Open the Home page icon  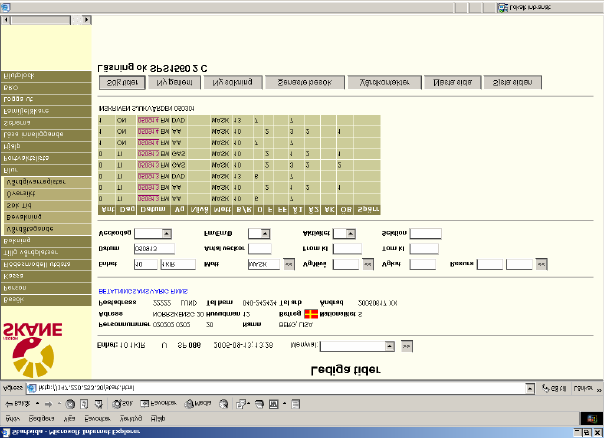(99, 404)
